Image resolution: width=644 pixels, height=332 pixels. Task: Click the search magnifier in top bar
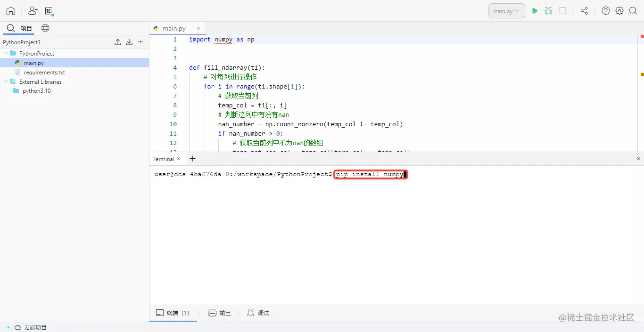[x=633, y=11]
